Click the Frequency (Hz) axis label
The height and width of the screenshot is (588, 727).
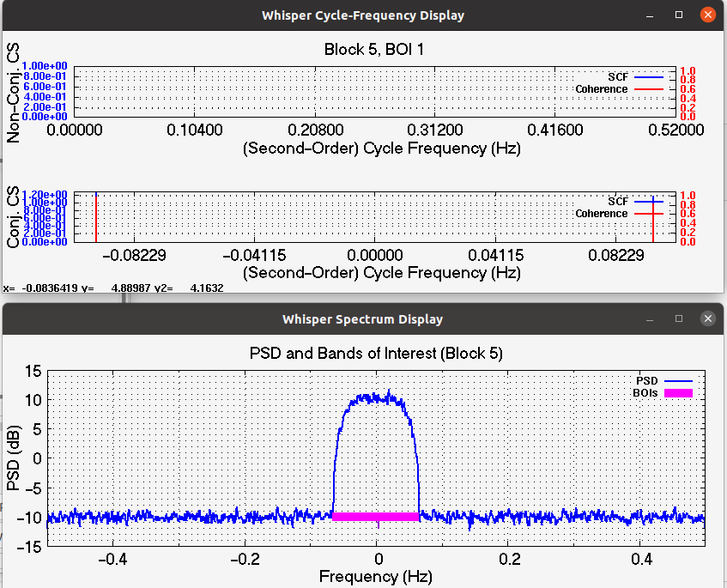[x=375, y=576]
